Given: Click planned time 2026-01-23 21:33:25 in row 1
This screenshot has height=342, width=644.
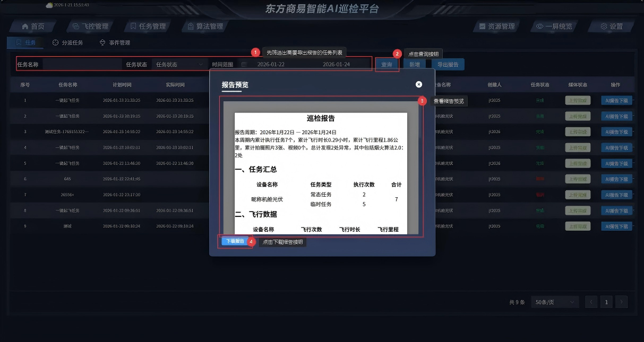Looking at the screenshot, I should pyautogui.click(x=122, y=100).
